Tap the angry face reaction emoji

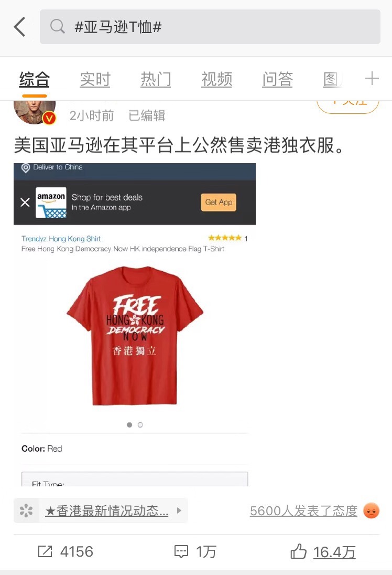point(371,510)
